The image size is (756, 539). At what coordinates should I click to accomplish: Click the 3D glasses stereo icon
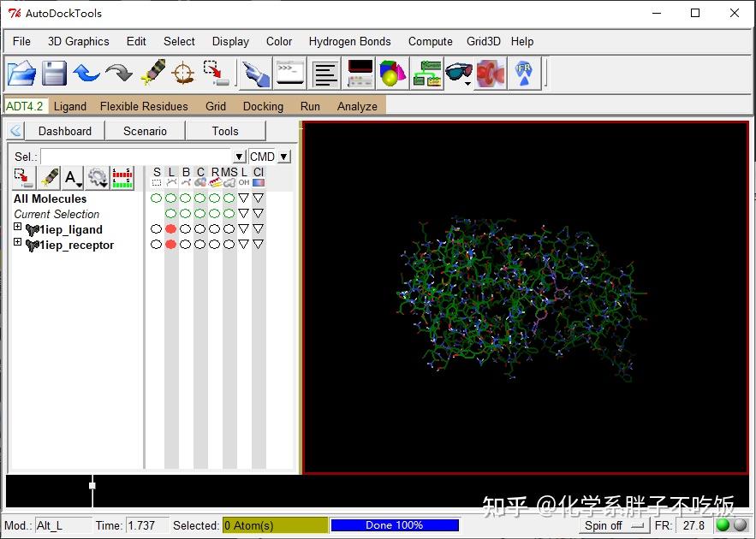(x=459, y=73)
